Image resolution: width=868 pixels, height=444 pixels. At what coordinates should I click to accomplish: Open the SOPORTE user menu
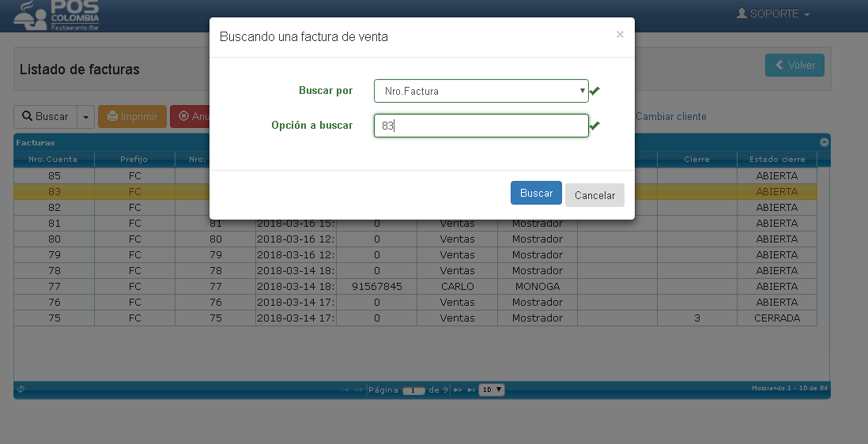coord(773,13)
